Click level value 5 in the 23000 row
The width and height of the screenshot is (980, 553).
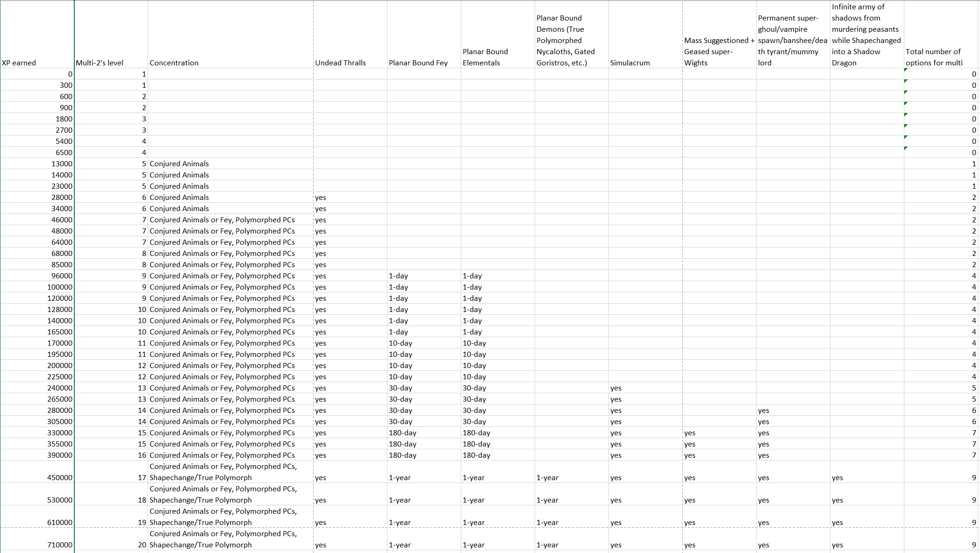[111, 186]
